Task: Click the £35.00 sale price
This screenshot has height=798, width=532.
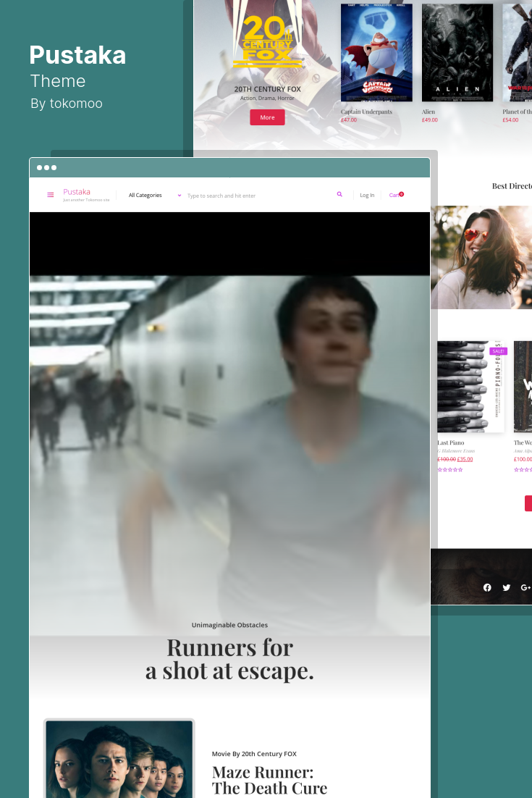Action: (x=465, y=459)
